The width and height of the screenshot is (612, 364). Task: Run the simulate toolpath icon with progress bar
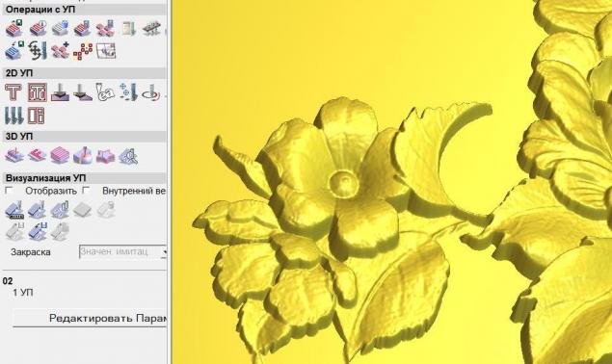click(14, 210)
